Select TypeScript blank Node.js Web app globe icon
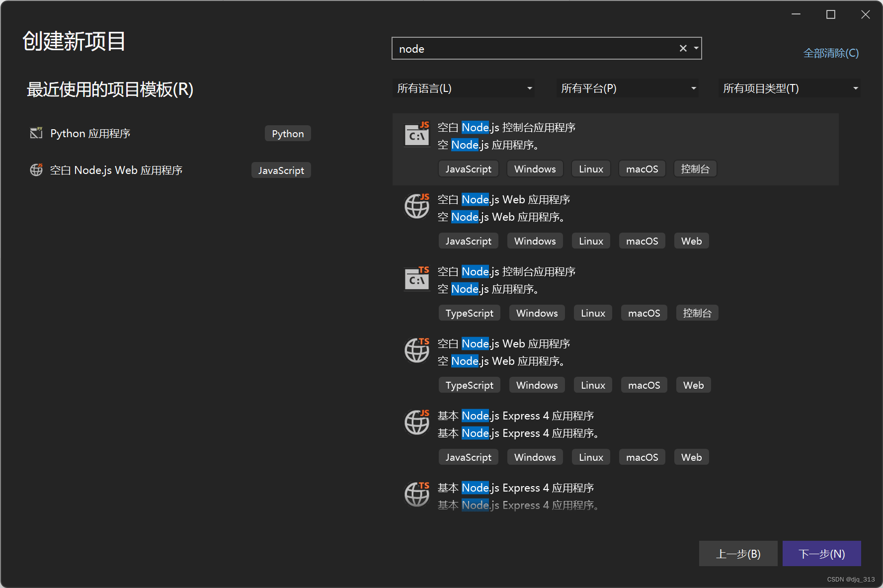The width and height of the screenshot is (883, 588). click(417, 350)
